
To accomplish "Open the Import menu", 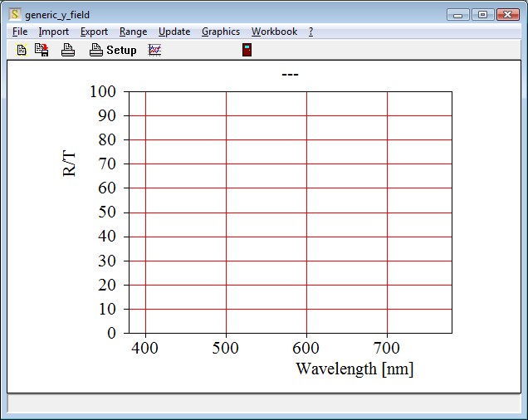I will 54,32.
